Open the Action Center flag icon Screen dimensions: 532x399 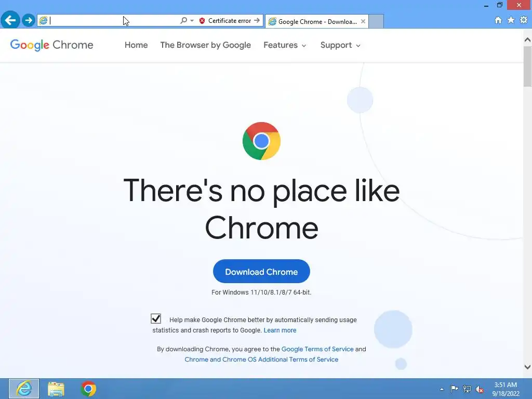click(454, 389)
